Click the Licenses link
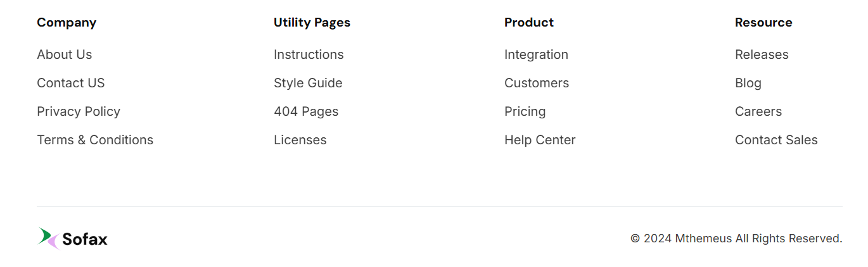Screen dimensions: 868x267 [300, 140]
